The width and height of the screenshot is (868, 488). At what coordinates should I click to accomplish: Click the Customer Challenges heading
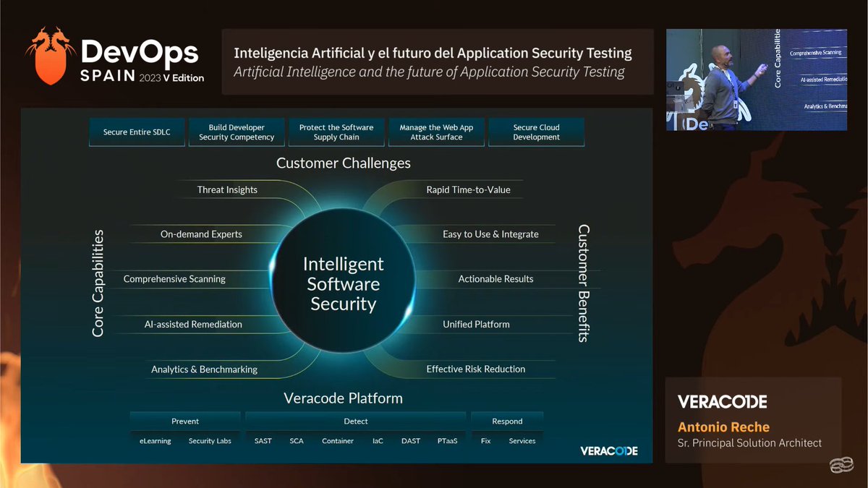coord(344,163)
